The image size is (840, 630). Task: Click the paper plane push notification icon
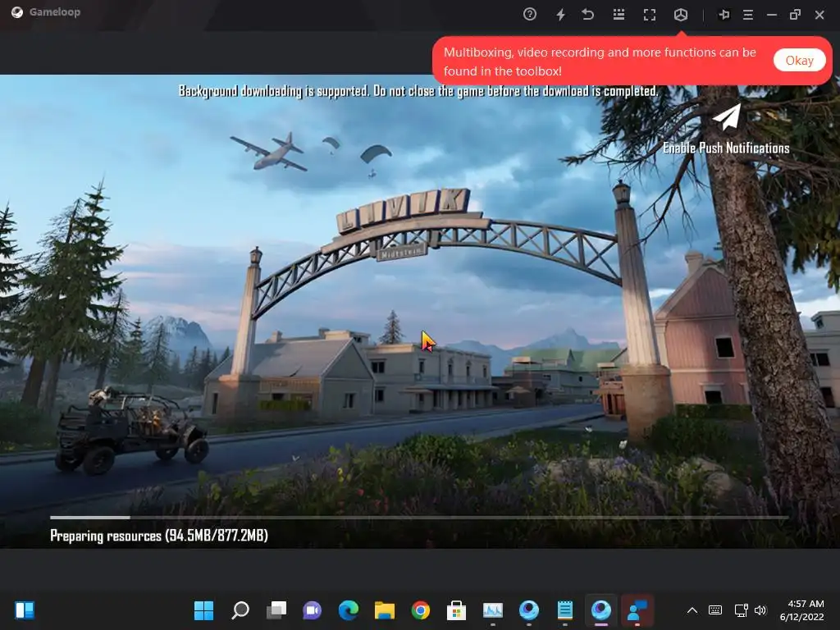click(727, 117)
